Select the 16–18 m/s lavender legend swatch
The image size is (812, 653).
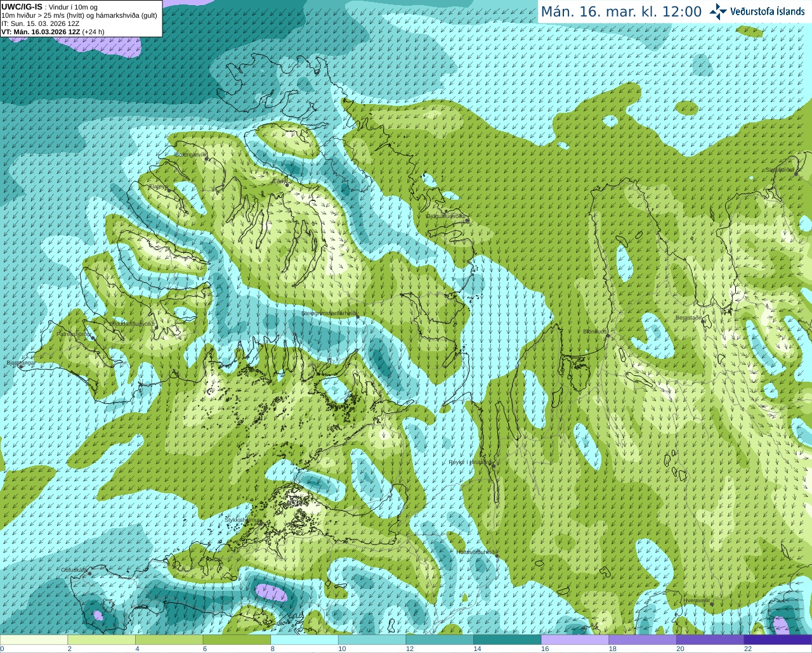coord(575,640)
